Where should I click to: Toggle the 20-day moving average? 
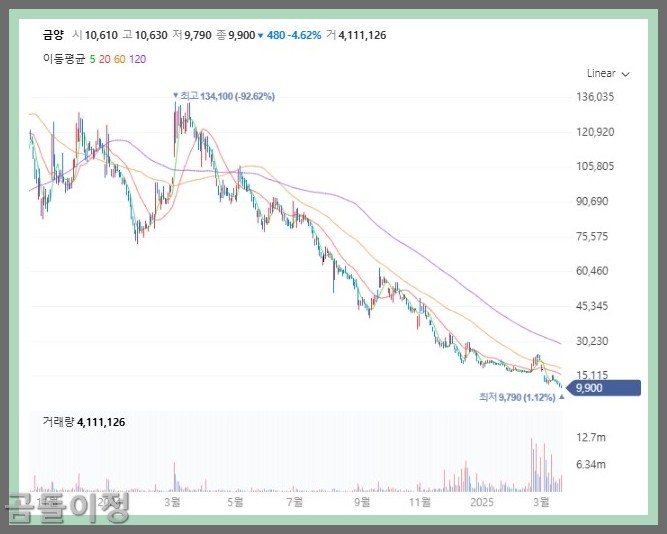tap(104, 59)
